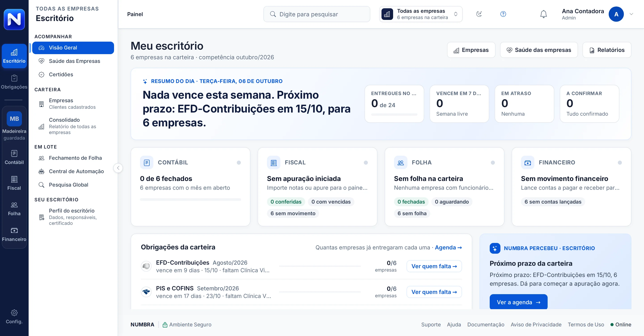Click the PIS e COFINS row icon
The image size is (644, 336).
tap(146, 292)
